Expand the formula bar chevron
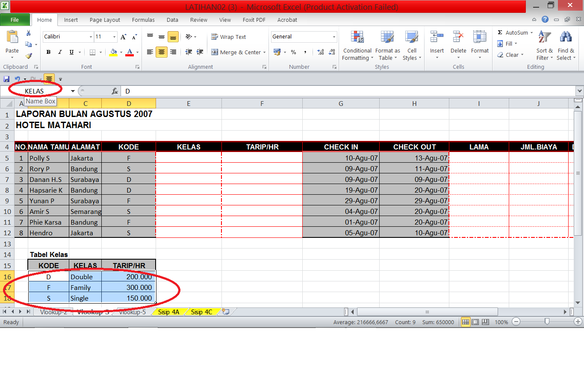This screenshot has height=392, width=584. click(x=579, y=91)
